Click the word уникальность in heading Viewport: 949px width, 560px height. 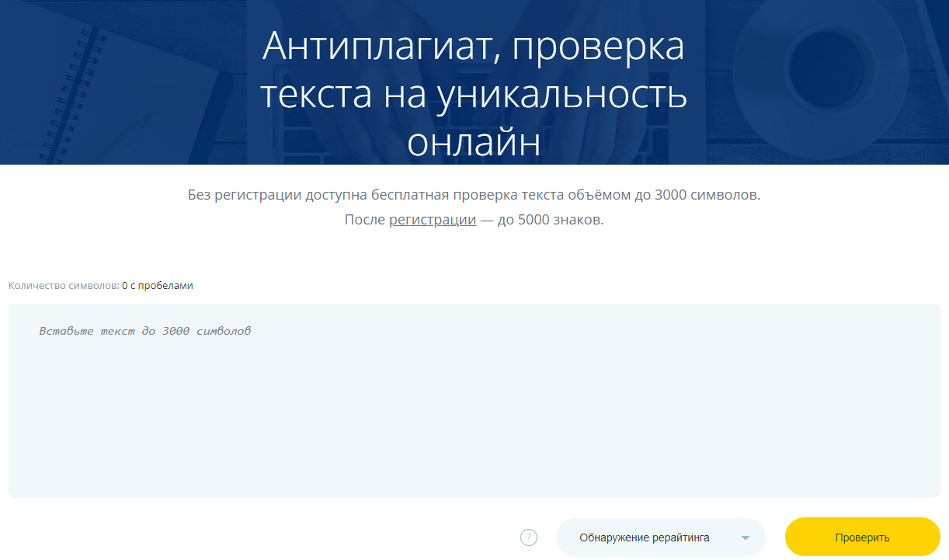[x=562, y=95]
